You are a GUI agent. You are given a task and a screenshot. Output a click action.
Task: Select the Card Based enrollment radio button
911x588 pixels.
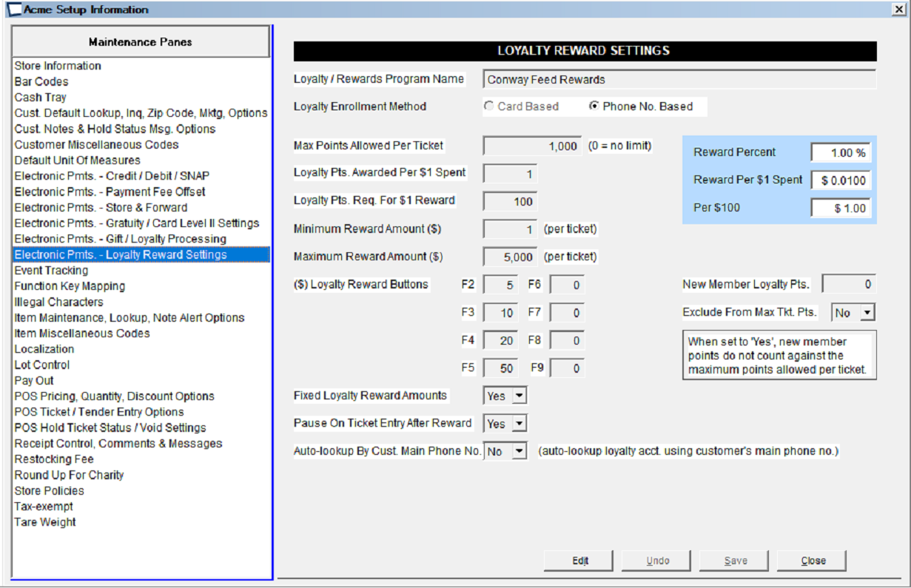tap(489, 107)
